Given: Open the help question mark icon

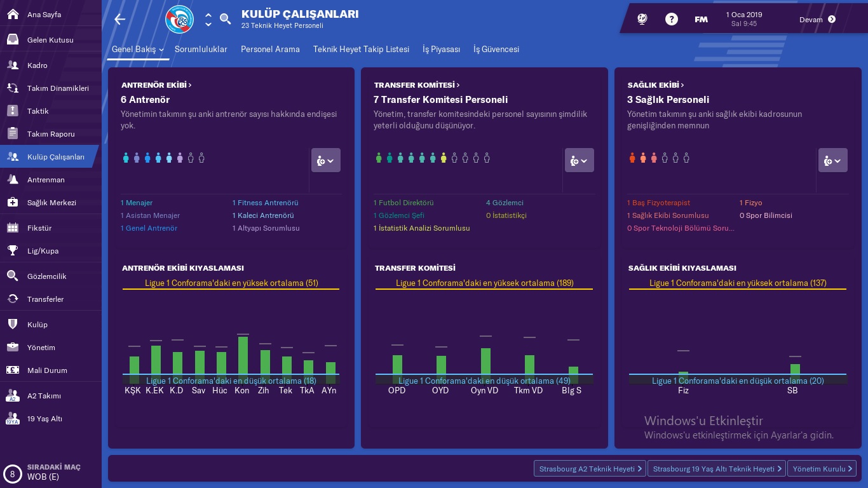Looking at the screenshot, I should (x=672, y=19).
